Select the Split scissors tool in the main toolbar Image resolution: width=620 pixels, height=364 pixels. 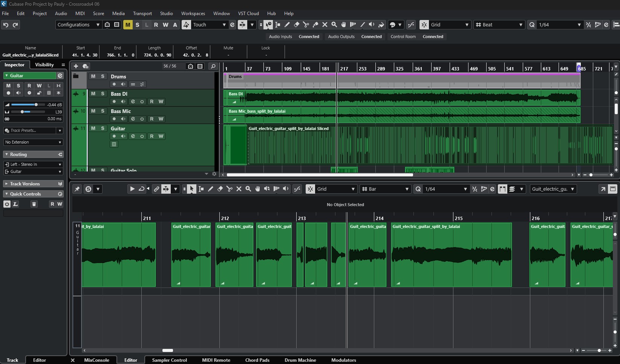306,24
